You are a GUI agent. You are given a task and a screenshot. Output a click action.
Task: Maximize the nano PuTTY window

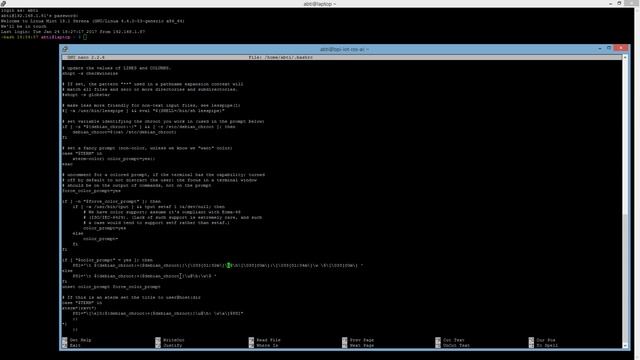[609, 49]
